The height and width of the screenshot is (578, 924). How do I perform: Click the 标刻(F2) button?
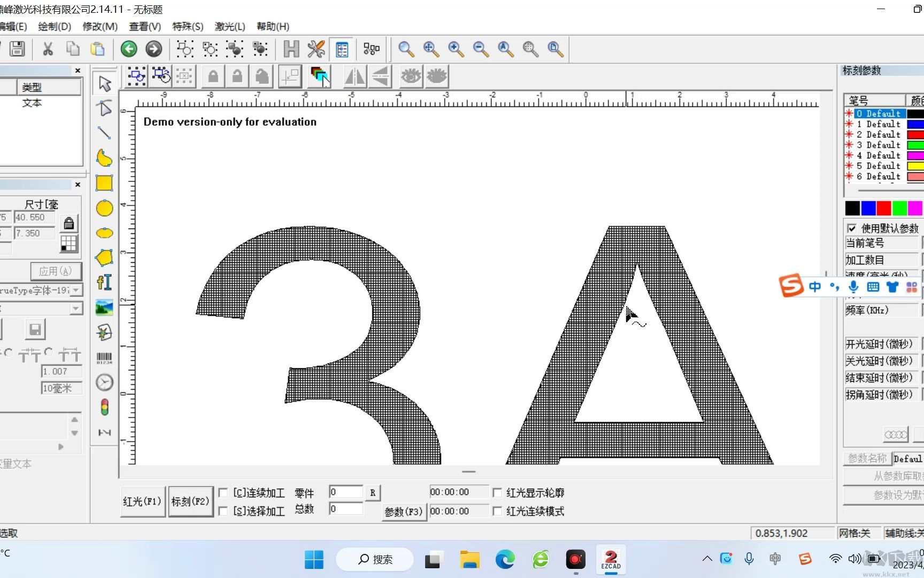(x=190, y=501)
